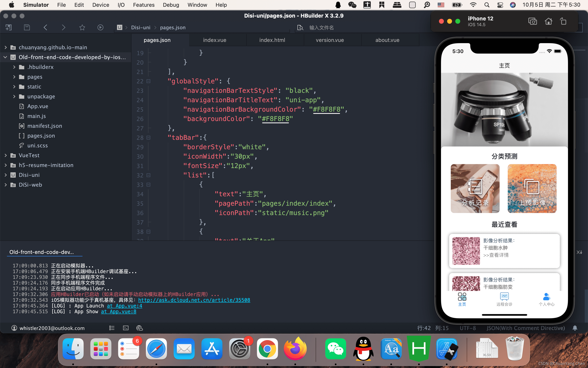
Task: Open HBuilder X from the Dock
Action: coord(419,349)
